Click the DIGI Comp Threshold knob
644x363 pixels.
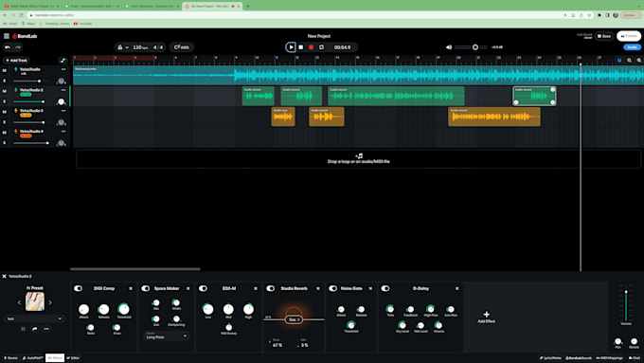pos(124,309)
